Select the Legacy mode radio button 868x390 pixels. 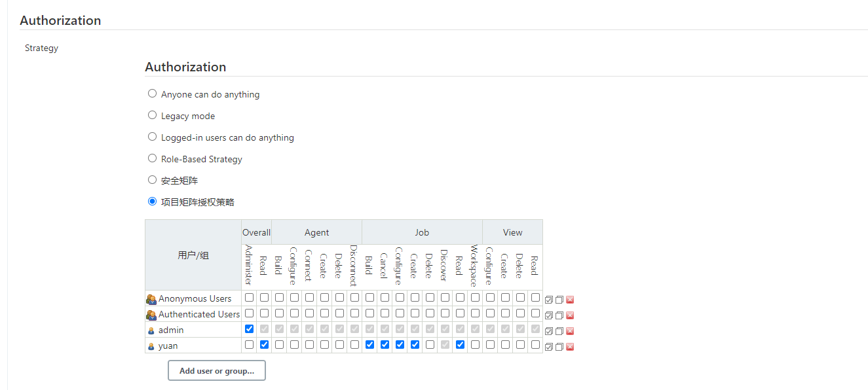coord(152,115)
